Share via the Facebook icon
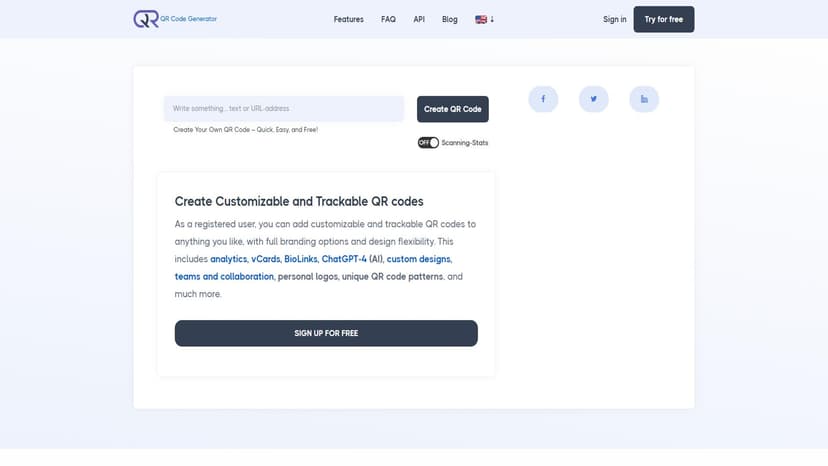The height and width of the screenshot is (466, 828). 543,99
